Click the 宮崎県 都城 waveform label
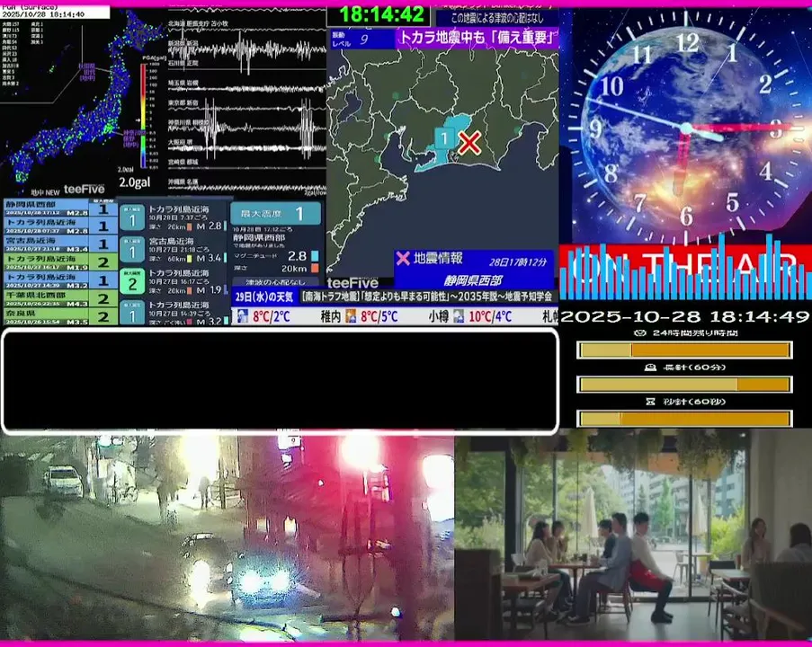The image size is (812, 647). pos(183,162)
